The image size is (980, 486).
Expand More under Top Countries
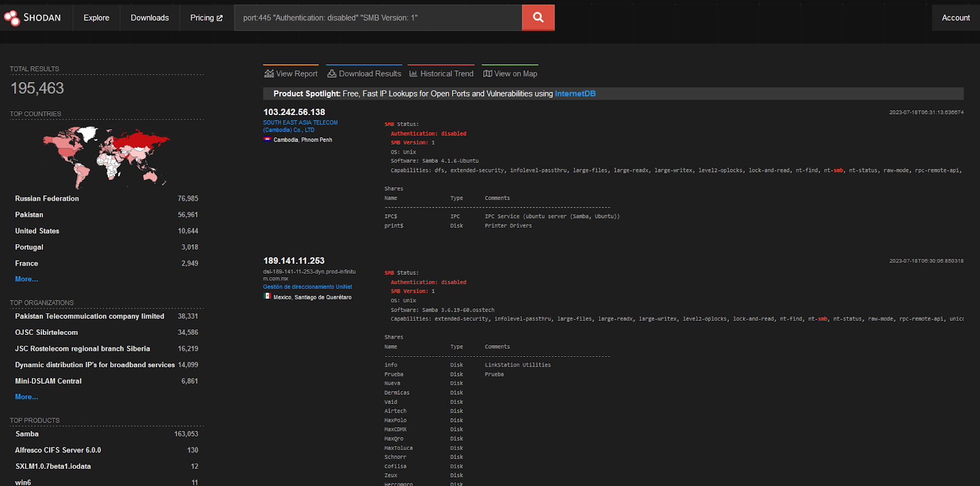(26, 279)
